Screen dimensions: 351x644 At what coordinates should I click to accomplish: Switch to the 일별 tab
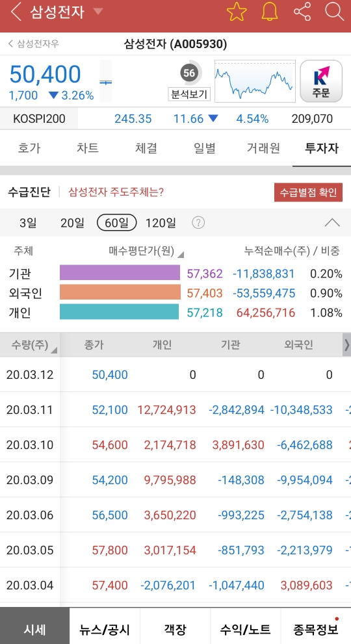tap(205, 148)
